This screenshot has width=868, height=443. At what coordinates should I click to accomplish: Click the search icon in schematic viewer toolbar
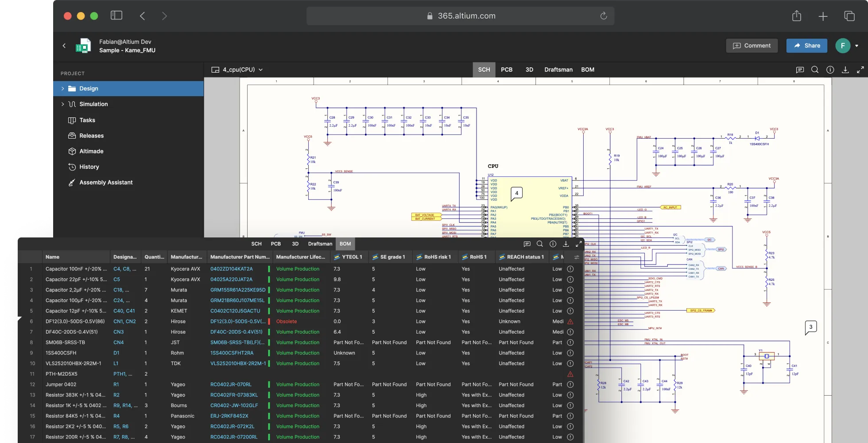(815, 70)
